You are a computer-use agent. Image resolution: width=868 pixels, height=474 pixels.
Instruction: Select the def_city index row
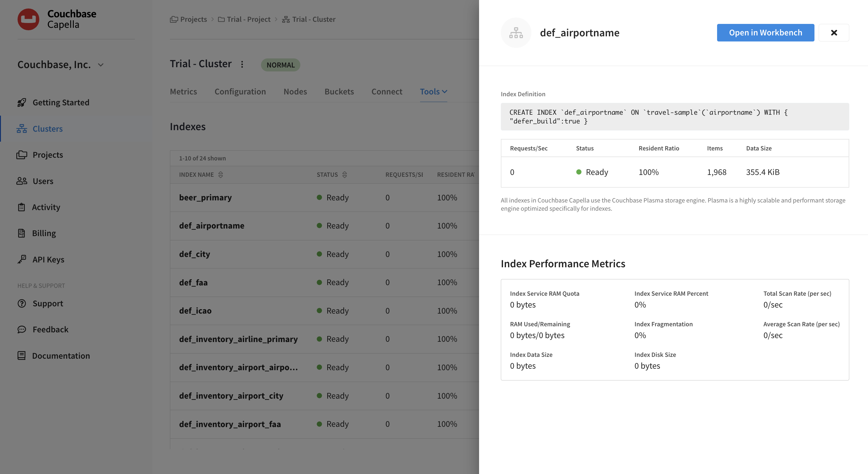pyautogui.click(x=195, y=254)
